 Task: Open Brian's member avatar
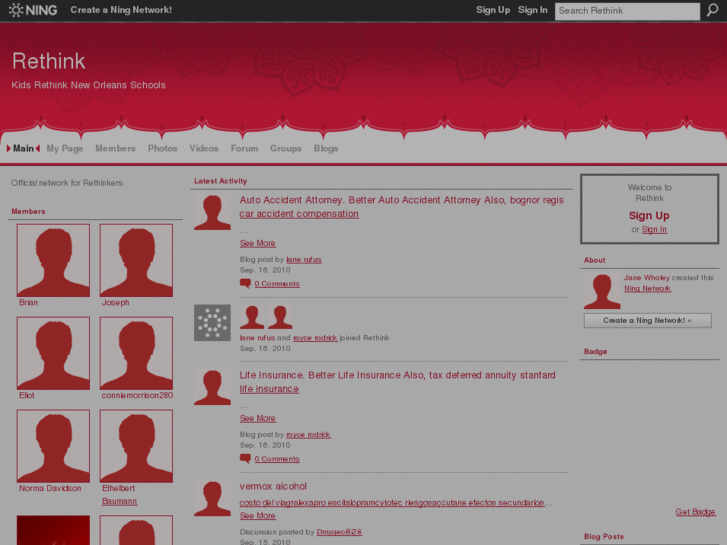tap(53, 260)
